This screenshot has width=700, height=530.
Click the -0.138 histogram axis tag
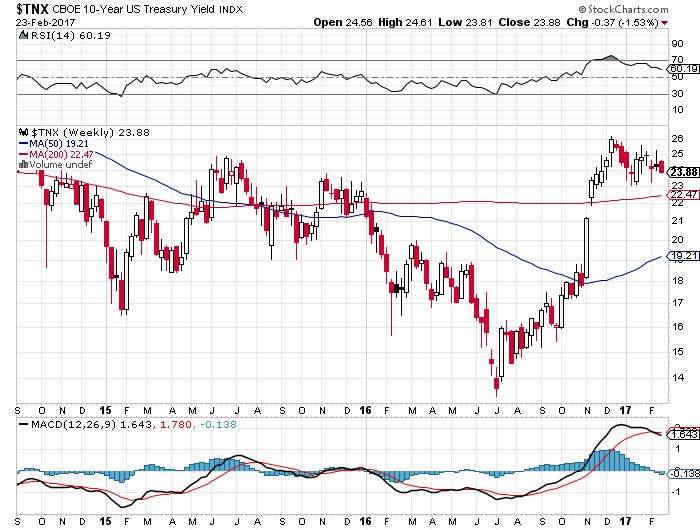683,473
